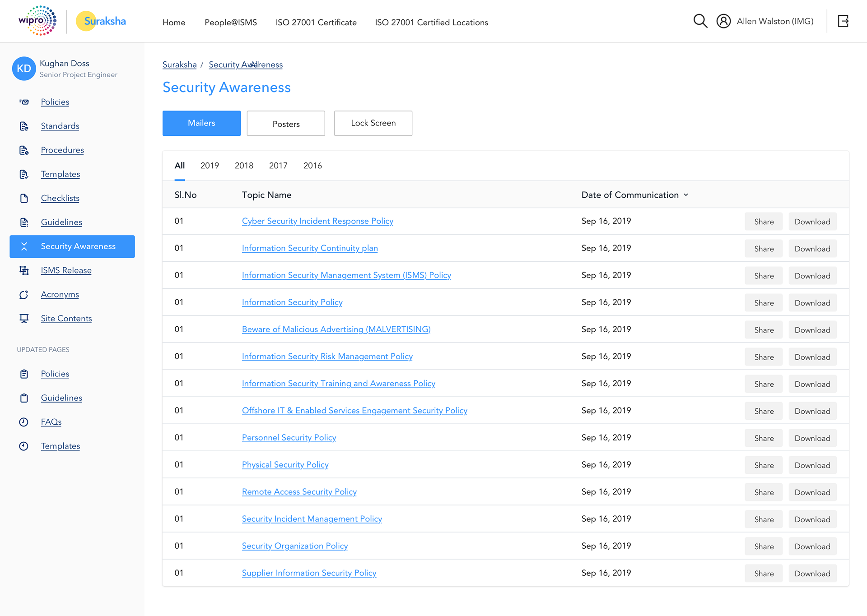Click the KD avatar circle
Image resolution: width=867 pixels, height=616 pixels.
click(24, 69)
